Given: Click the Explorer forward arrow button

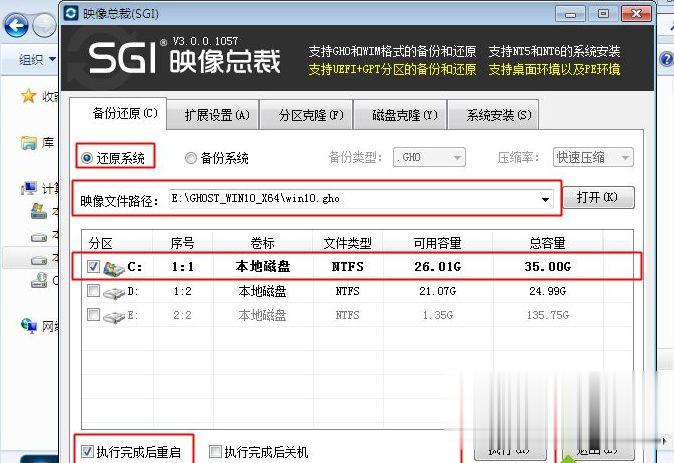Looking at the screenshot, I should tap(45, 26).
